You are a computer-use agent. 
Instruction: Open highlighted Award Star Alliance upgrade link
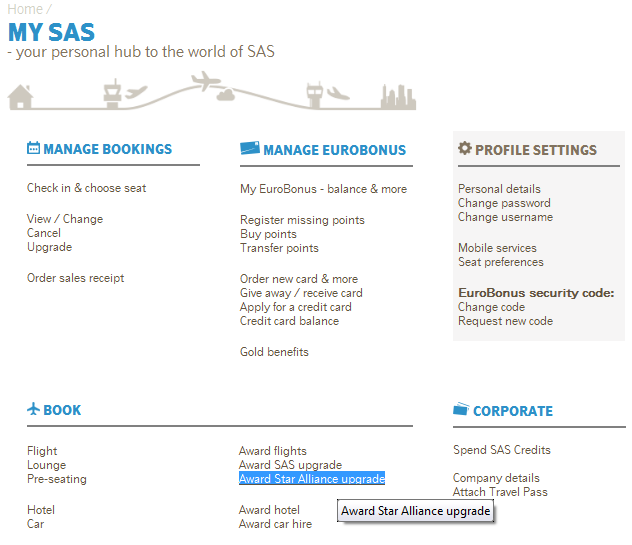(312, 478)
